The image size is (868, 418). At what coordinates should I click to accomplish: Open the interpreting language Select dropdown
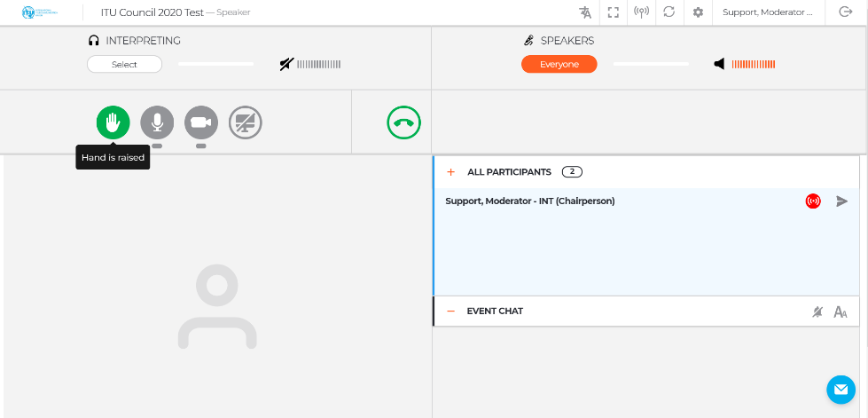click(124, 64)
